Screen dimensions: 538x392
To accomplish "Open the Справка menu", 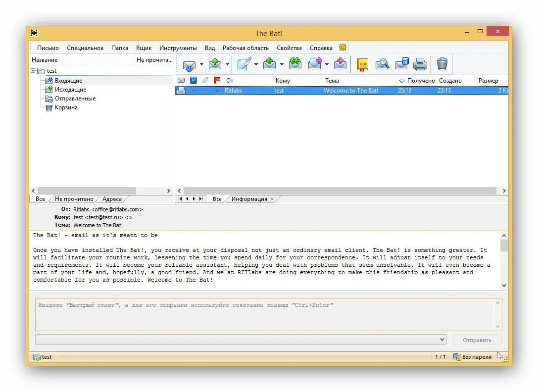I will [321, 48].
